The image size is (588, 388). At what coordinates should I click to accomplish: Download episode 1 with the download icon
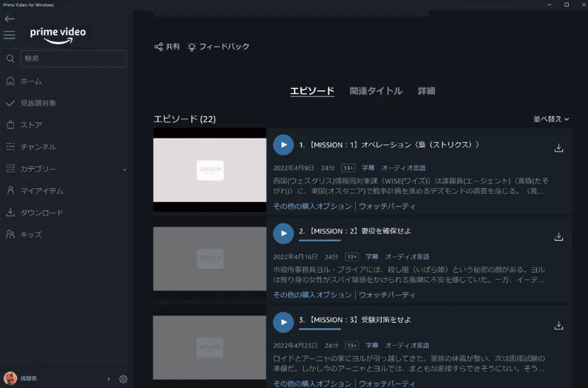click(558, 147)
